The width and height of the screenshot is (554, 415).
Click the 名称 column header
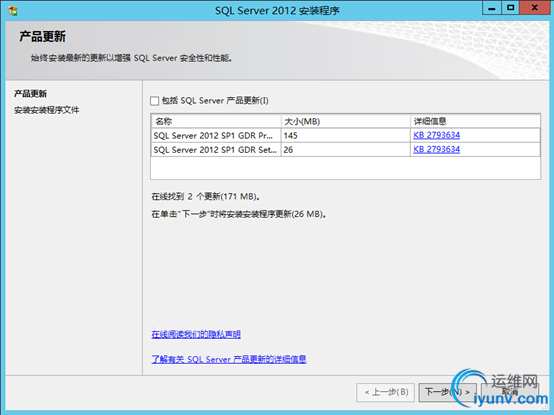(x=216, y=121)
